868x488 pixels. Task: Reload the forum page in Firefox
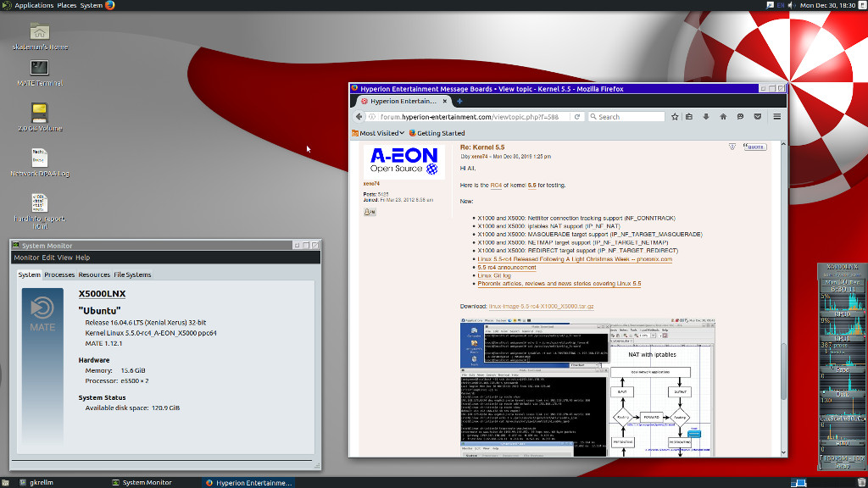576,117
